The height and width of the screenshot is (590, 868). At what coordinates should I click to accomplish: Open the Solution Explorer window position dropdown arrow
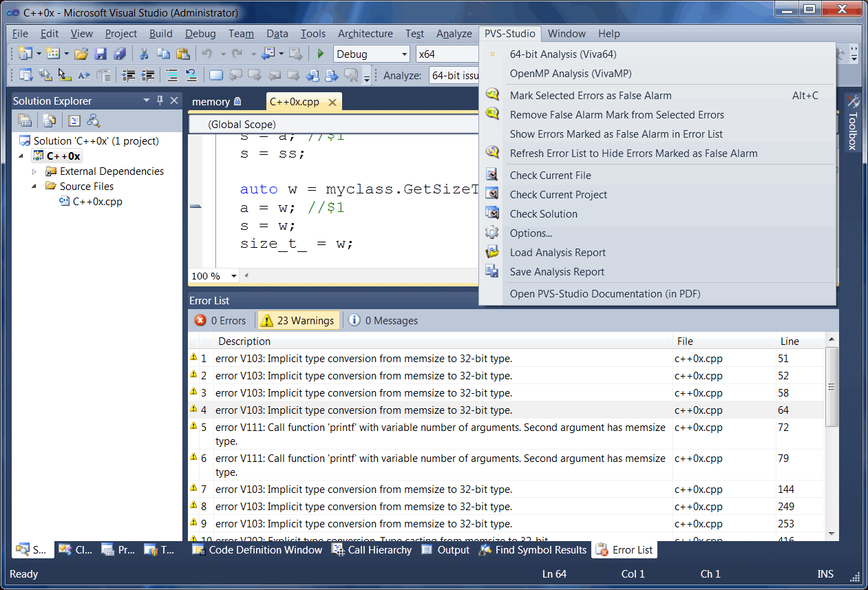[147, 101]
